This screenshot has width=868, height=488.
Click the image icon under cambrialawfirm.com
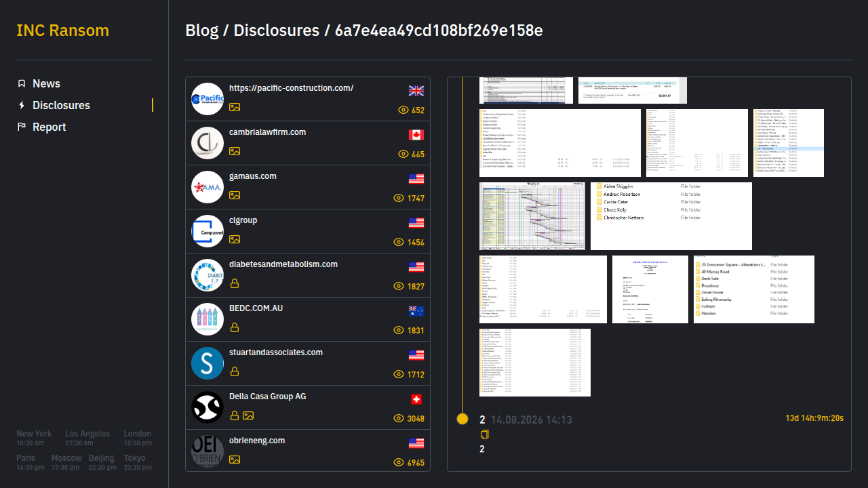point(235,151)
